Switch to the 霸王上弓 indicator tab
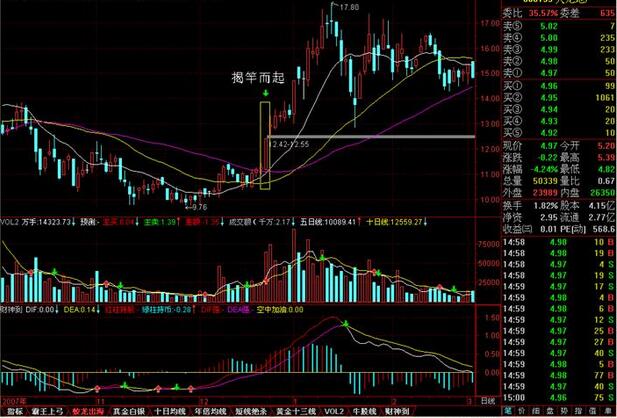The width and height of the screenshot is (617, 418). click(x=50, y=411)
